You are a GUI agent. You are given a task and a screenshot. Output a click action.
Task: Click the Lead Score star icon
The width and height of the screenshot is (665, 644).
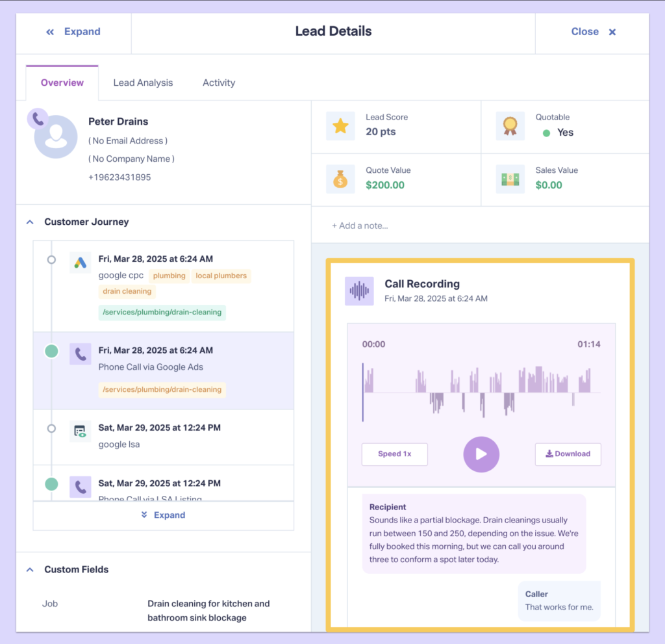click(x=340, y=125)
